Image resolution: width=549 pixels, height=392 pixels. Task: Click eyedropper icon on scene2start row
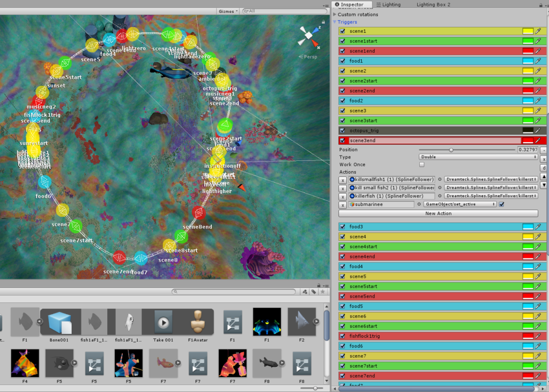538,80
